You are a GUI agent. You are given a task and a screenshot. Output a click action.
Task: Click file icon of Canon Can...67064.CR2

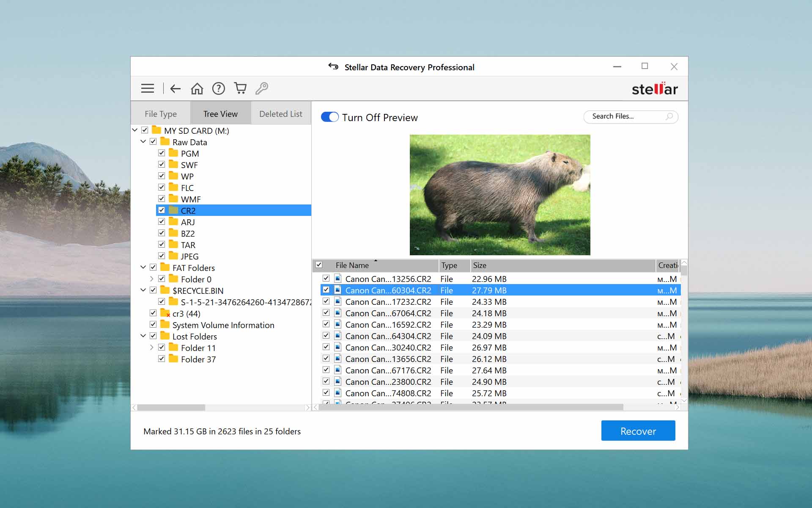tap(338, 313)
